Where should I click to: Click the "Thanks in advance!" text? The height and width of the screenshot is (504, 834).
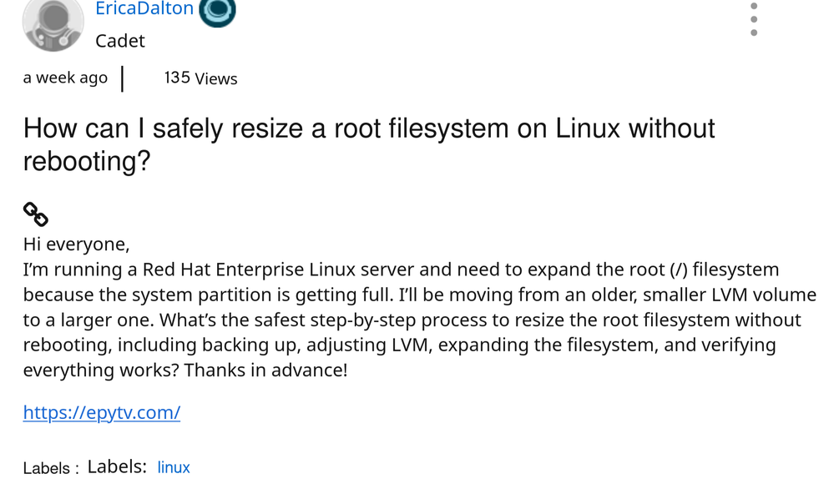point(265,370)
